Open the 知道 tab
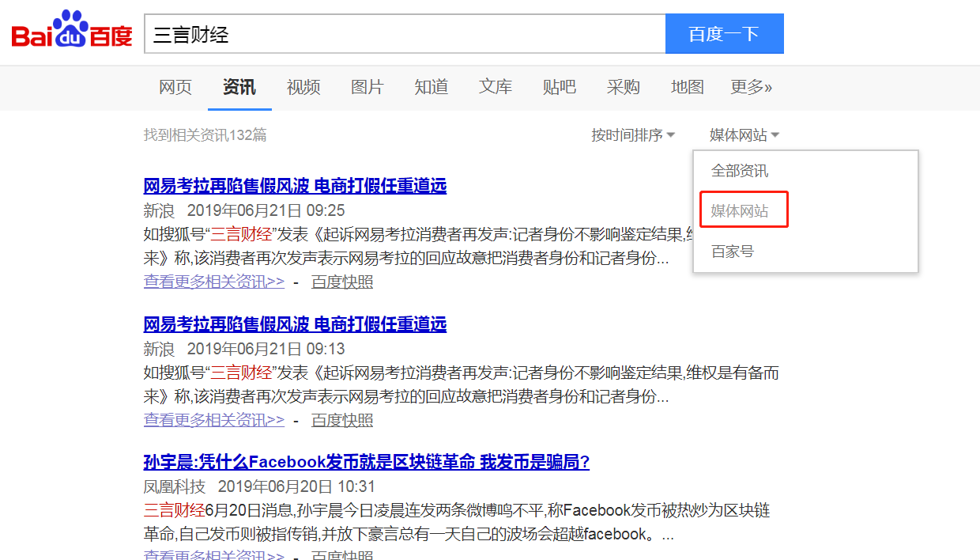Viewport: 980px width, 560px height. coord(432,87)
